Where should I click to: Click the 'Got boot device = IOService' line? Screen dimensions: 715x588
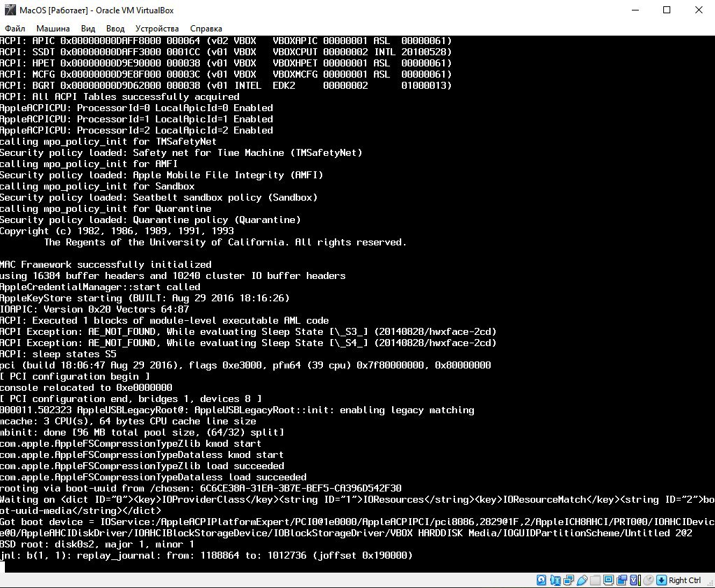358,527
